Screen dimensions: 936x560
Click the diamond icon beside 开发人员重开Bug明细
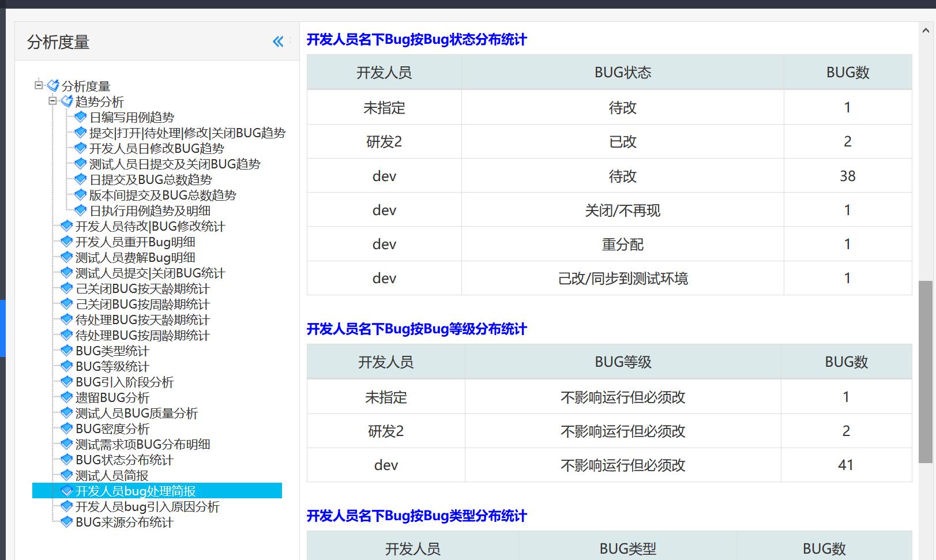point(66,242)
